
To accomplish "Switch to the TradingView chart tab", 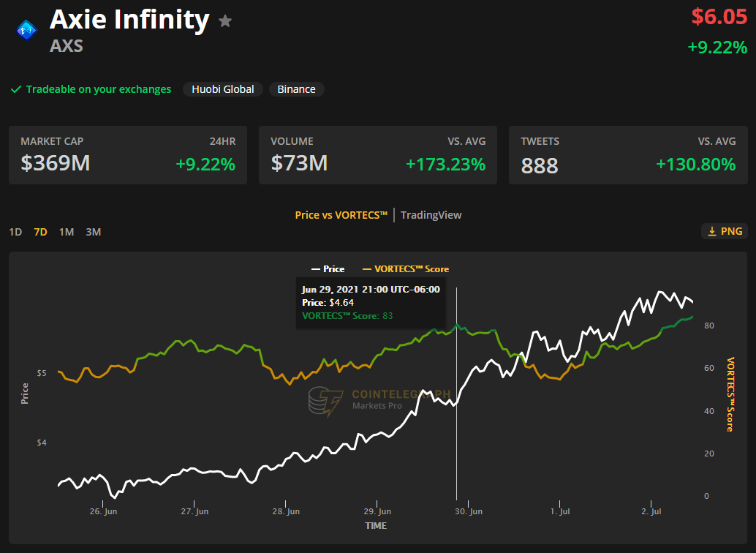I will pos(431,215).
